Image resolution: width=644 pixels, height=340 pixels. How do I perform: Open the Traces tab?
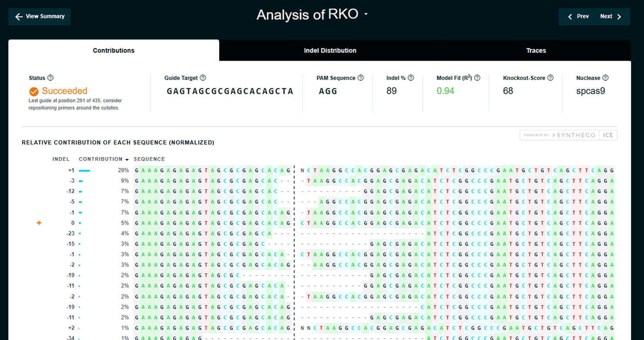536,50
